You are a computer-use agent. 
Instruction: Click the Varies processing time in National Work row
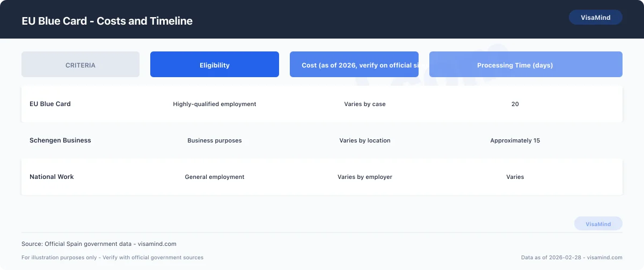515,177
